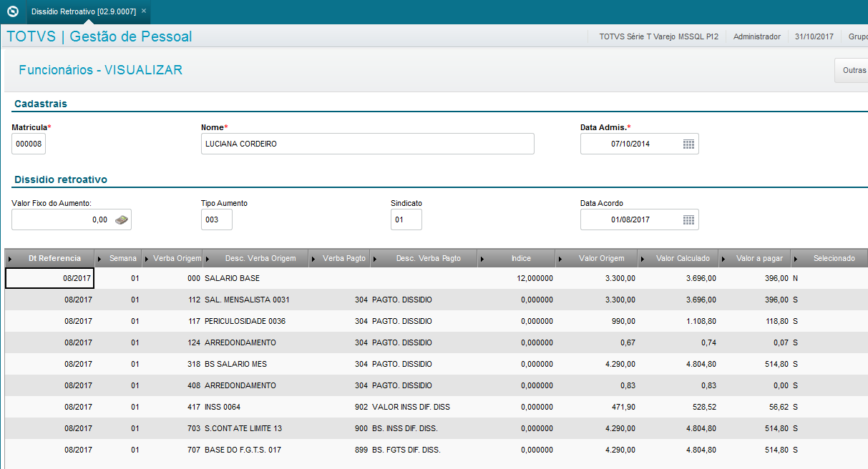Close the Dissídio Retroativo tab
This screenshot has width=868, height=469.
[144, 11]
